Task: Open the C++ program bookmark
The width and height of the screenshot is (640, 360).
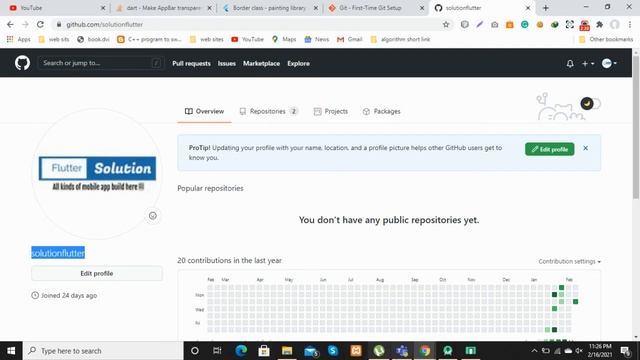Action: (x=149, y=39)
